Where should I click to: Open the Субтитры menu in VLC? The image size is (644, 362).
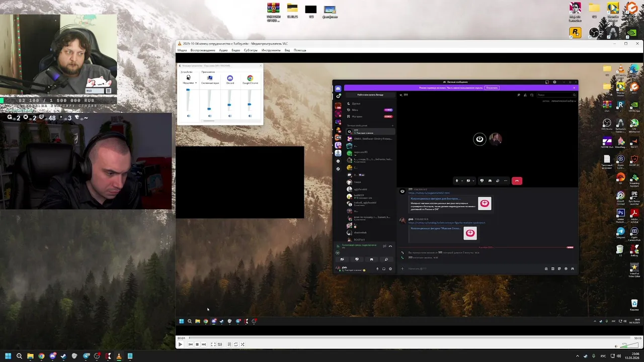[x=251, y=50]
